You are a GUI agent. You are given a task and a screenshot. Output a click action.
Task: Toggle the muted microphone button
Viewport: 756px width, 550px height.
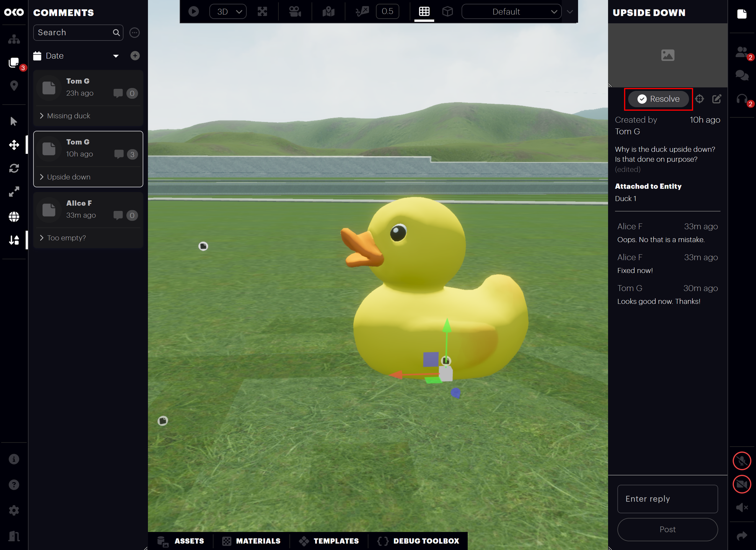coord(742,461)
